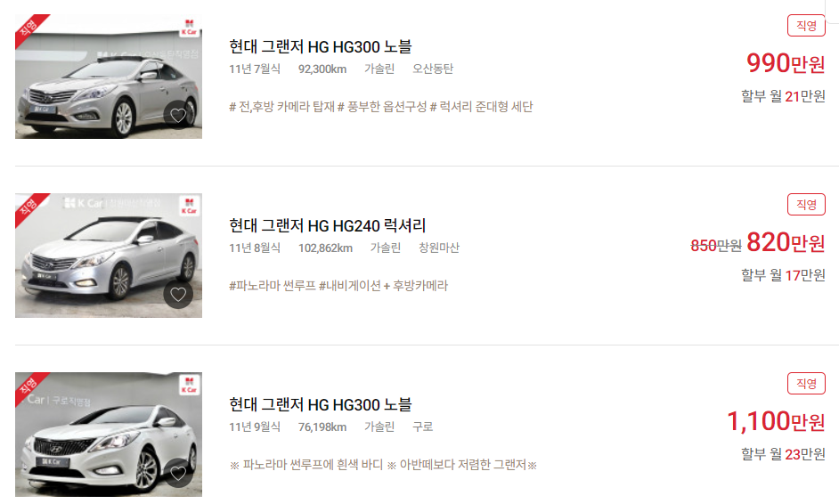The height and width of the screenshot is (504, 839).
Task: Click K Car logo on second car photo
Action: tap(190, 206)
